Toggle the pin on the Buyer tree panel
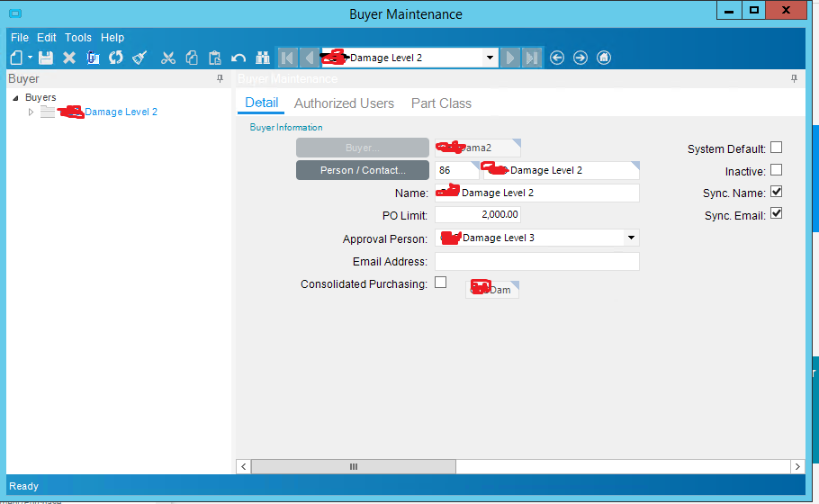The height and width of the screenshot is (504, 819). (220, 78)
